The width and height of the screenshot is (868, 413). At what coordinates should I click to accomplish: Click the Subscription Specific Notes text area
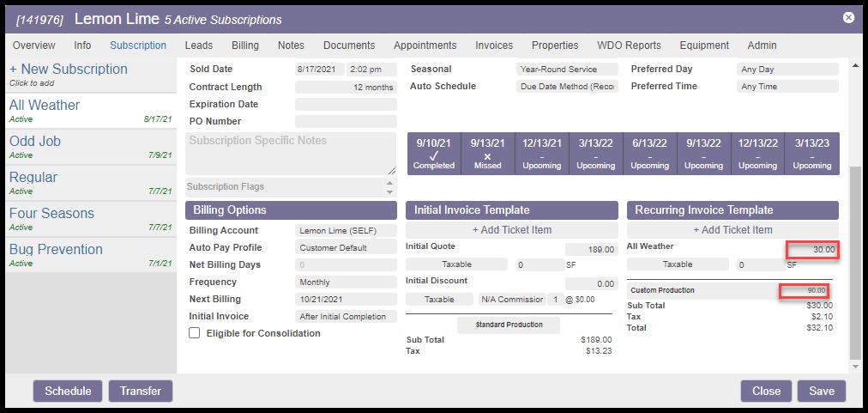click(x=291, y=154)
